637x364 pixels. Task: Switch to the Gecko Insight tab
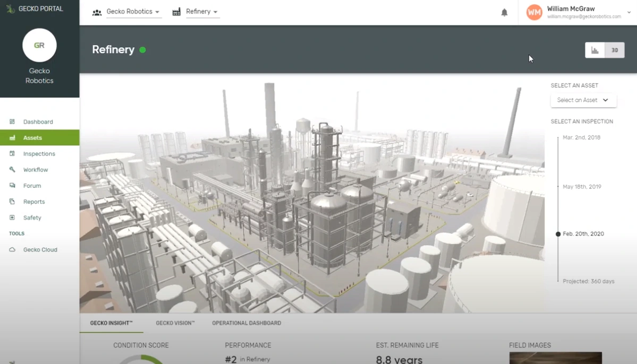pyautogui.click(x=112, y=323)
